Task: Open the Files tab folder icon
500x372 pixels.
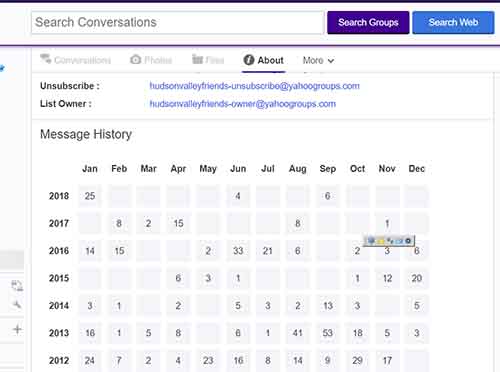Action: click(x=197, y=59)
